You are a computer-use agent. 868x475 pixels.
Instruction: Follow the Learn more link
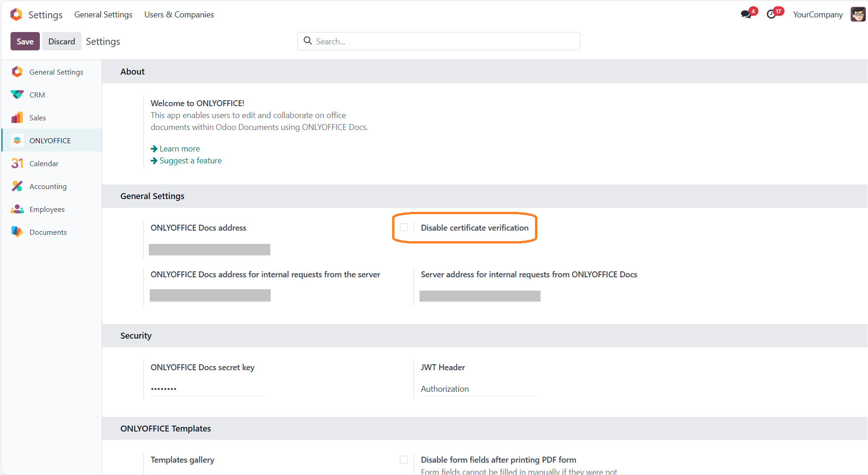[180, 148]
